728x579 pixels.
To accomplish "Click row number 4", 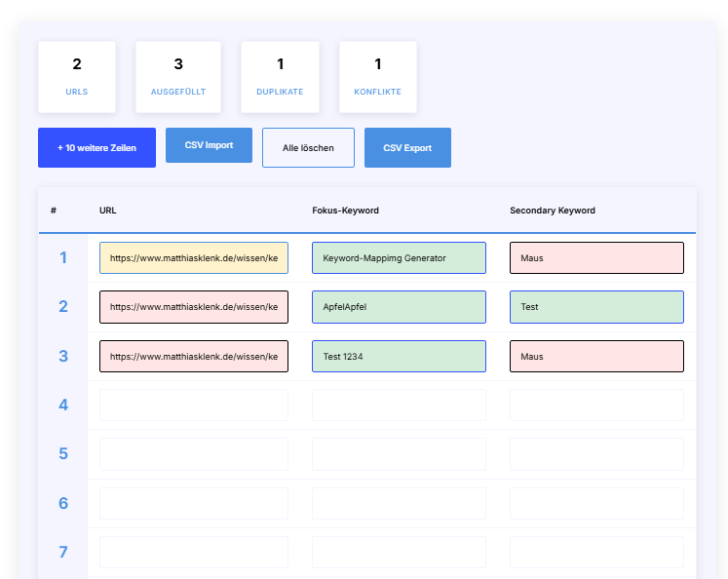I will (63, 405).
